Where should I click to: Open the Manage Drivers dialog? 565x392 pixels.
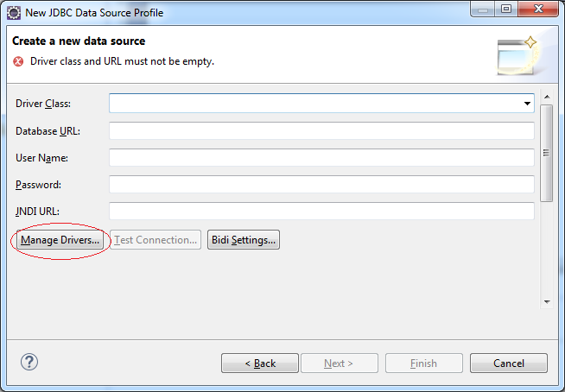(60, 240)
